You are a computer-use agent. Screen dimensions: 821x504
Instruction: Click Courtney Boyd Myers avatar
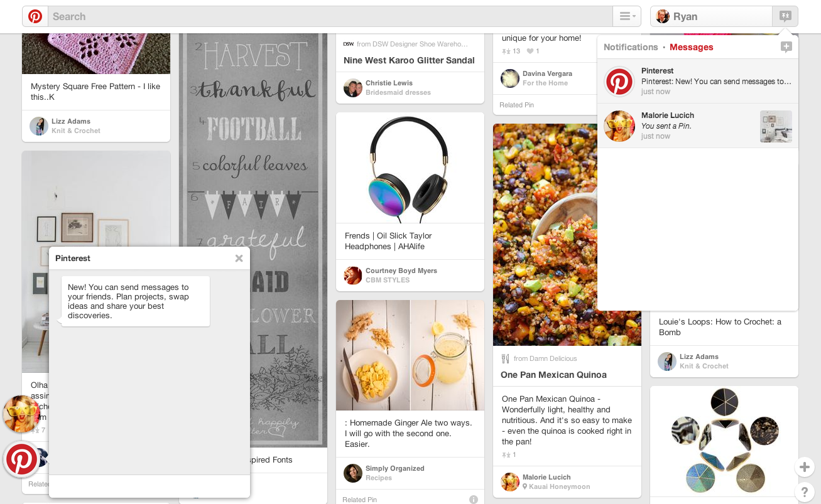coord(353,276)
